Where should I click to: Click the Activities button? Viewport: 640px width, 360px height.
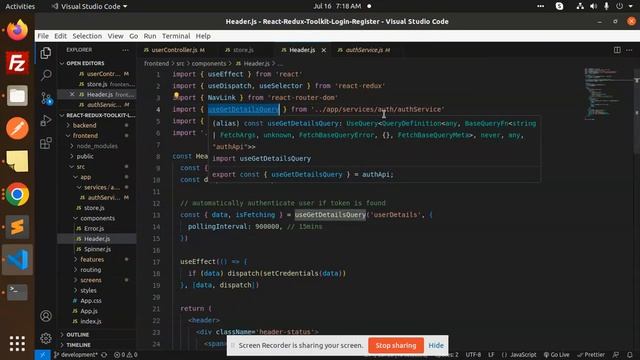coord(20,6)
